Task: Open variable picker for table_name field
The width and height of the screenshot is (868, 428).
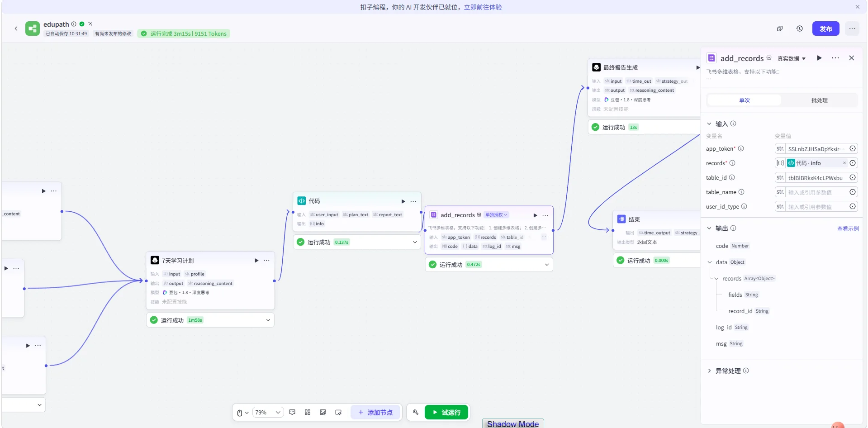Action: coord(853,192)
